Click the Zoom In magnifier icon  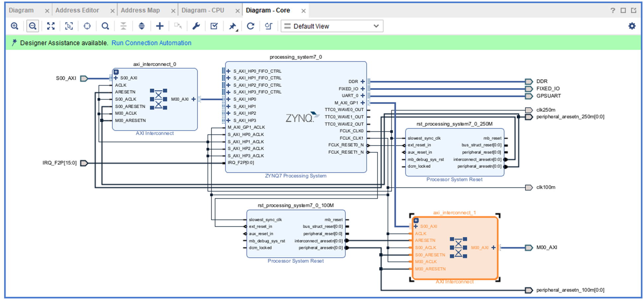pos(14,26)
